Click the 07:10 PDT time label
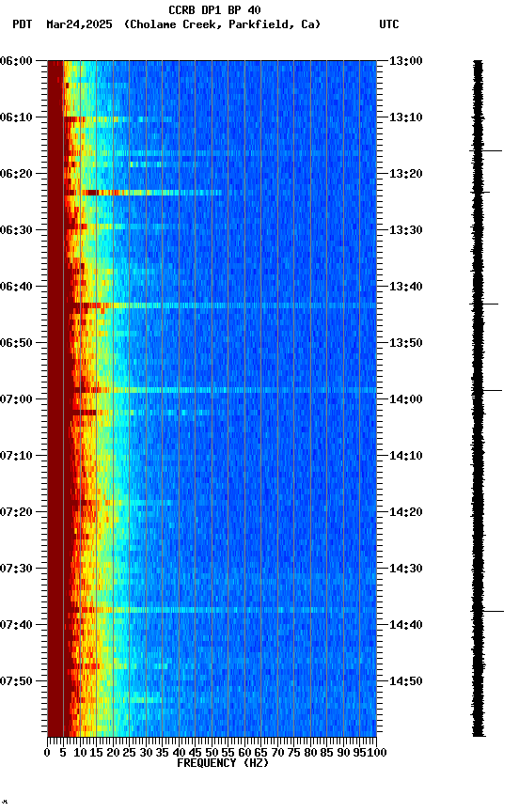519x812 pixels. pyautogui.click(x=16, y=456)
